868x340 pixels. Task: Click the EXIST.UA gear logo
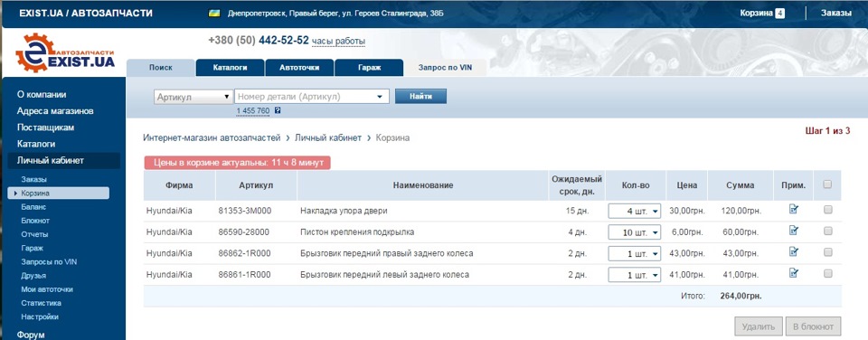[65, 53]
